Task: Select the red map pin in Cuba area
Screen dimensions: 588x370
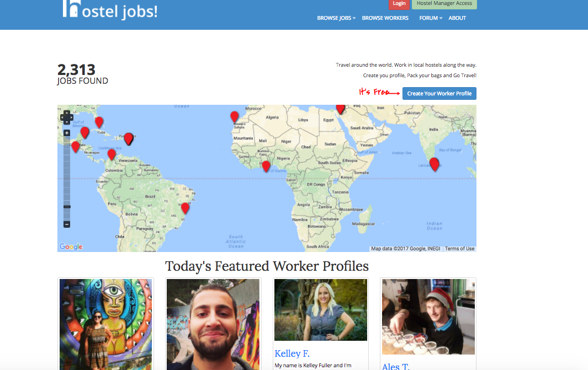Action: (x=99, y=122)
